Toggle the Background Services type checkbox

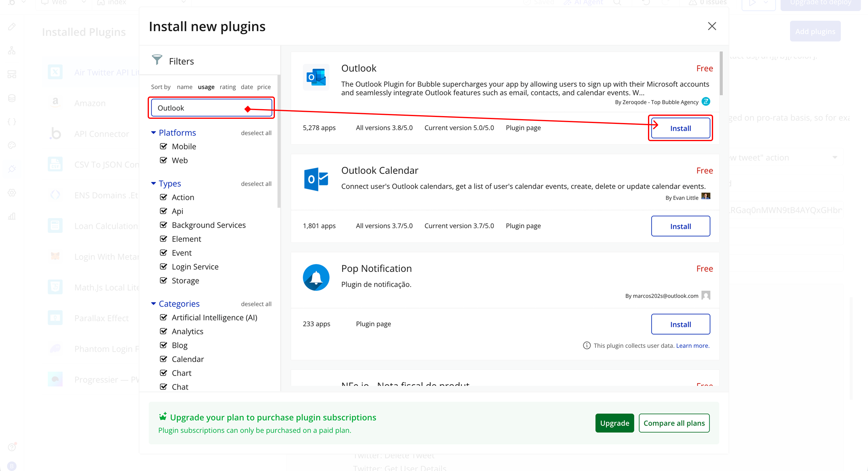tap(163, 225)
